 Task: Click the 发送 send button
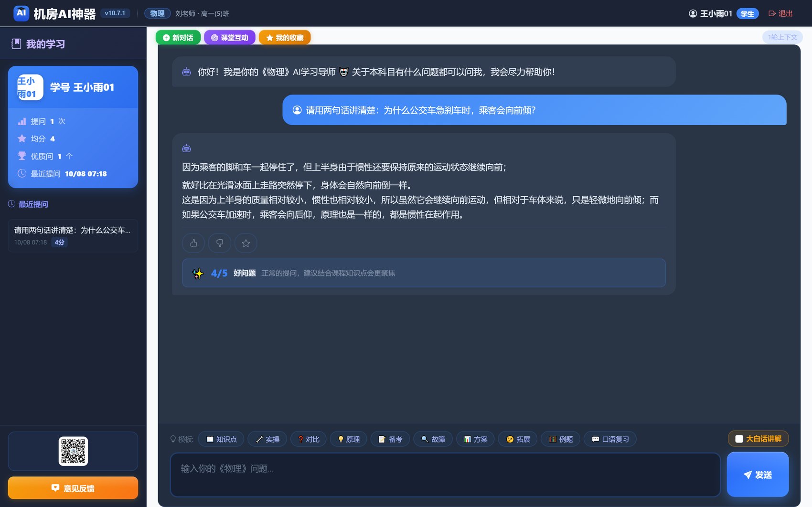[x=758, y=475]
